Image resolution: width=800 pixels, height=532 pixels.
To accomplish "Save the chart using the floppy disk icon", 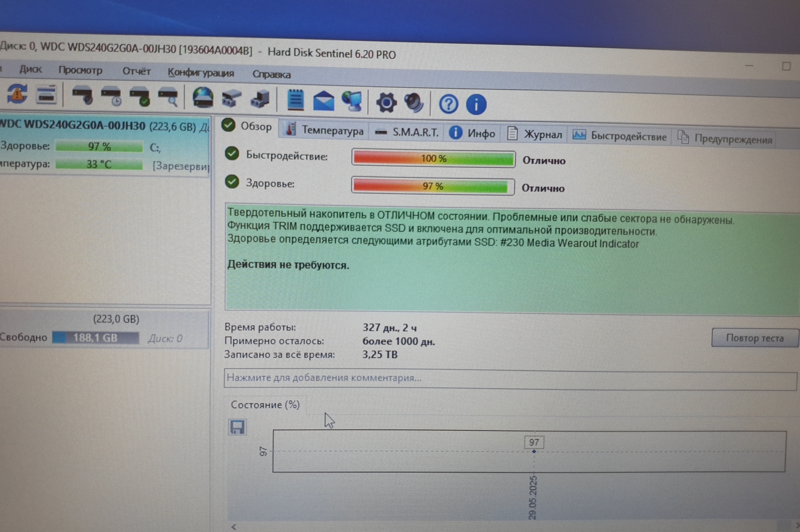I will (x=237, y=427).
